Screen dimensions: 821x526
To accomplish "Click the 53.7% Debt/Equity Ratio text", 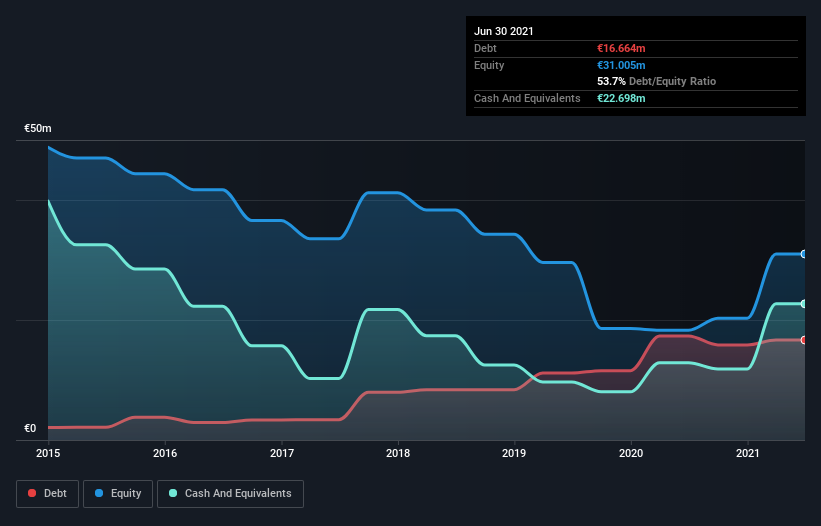I will click(x=657, y=81).
